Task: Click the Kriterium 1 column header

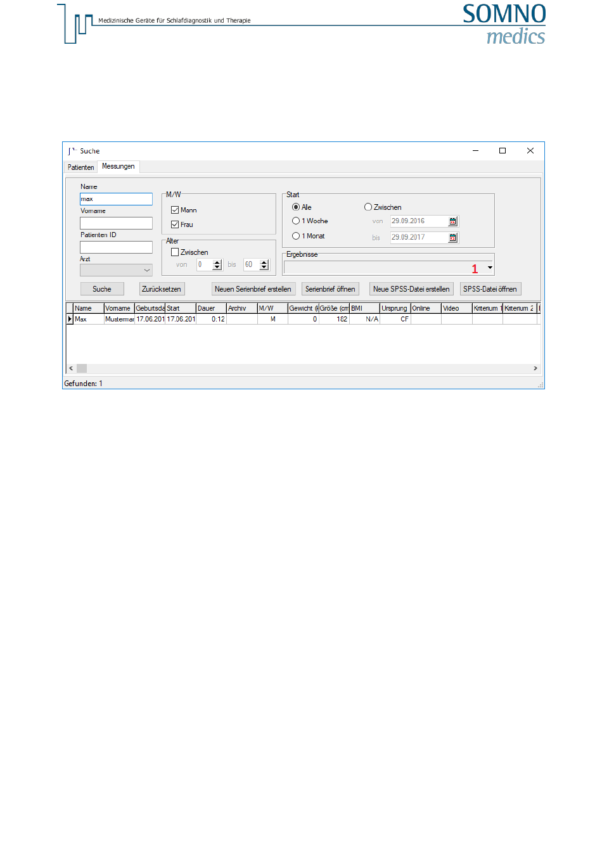Action: (487, 308)
